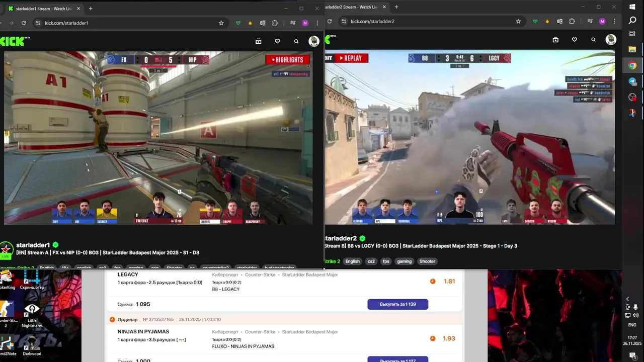Screen dimensions: 644x362
Task: Open Kick following heart in starladder2 window
Action: (575, 40)
